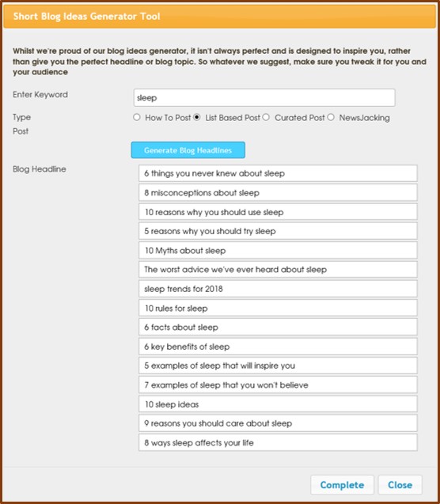This screenshot has height=504, width=440.
Task: Click the Complete button
Action: (342, 485)
